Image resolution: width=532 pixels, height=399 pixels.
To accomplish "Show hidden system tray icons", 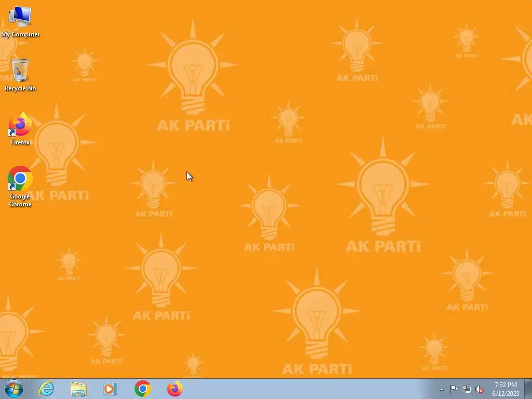I will pyautogui.click(x=442, y=389).
